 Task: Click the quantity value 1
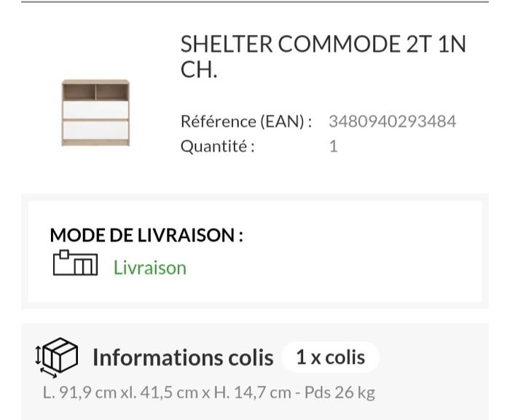[333, 146]
